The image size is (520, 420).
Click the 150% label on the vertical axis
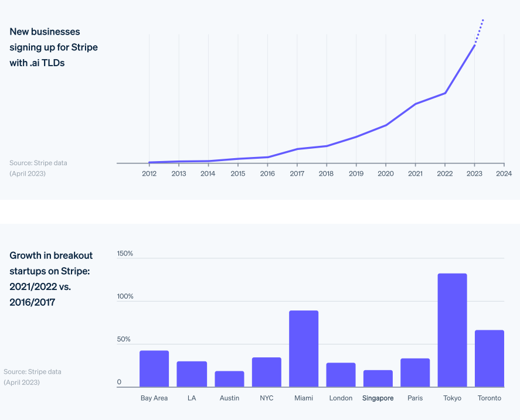pos(125,254)
